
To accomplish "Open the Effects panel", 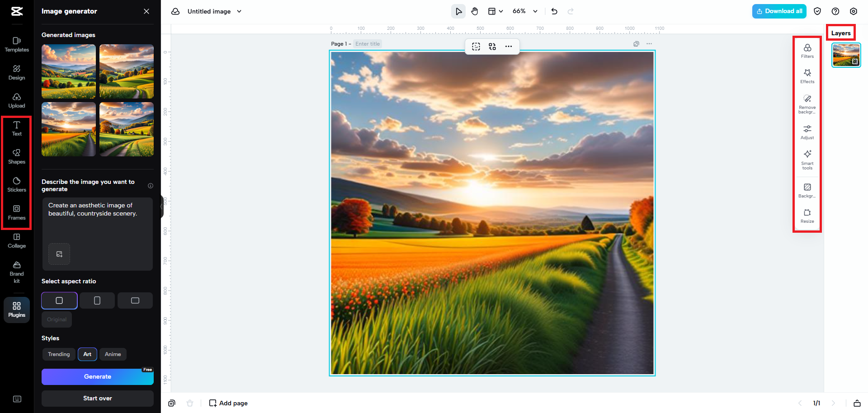I will click(x=807, y=76).
